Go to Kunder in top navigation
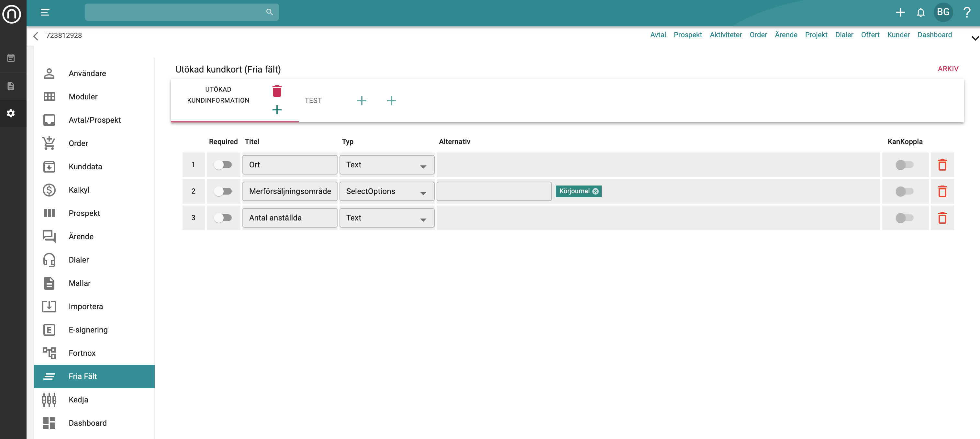 [x=898, y=35]
